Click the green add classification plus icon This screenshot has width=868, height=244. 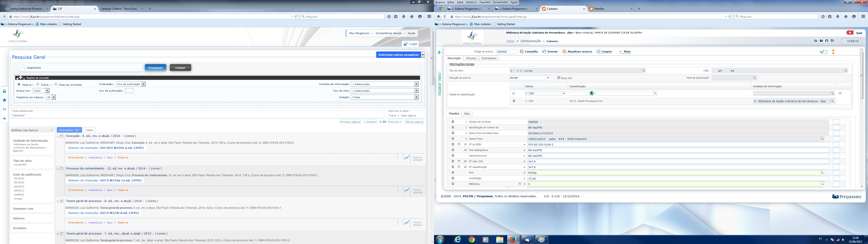click(840, 93)
